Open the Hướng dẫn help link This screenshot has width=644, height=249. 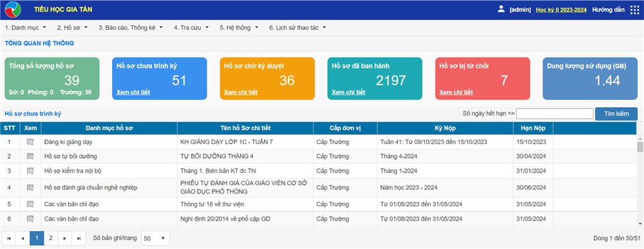pyautogui.click(x=609, y=10)
